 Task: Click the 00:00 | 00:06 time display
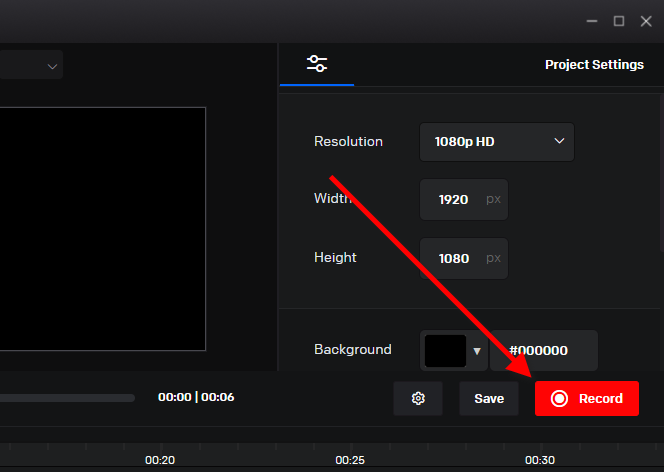[196, 397]
